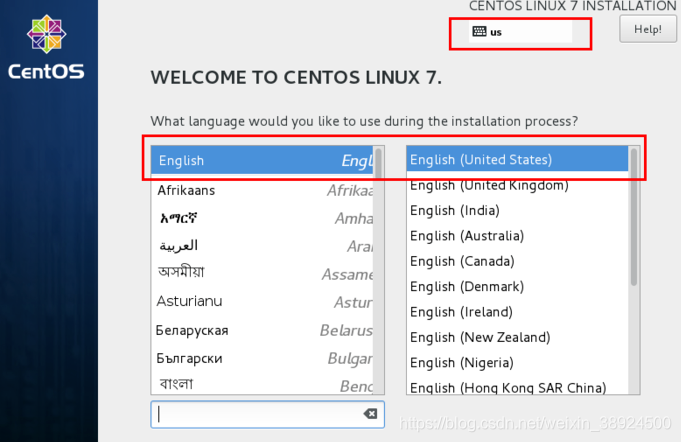Choose Български language row
This screenshot has height=442, width=681.
point(262,358)
